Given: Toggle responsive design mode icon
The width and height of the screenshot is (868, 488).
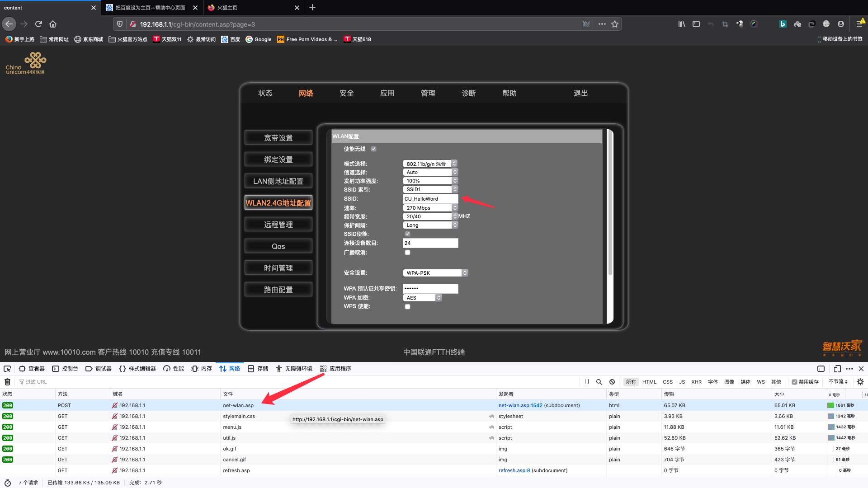Looking at the screenshot, I should [837, 369].
